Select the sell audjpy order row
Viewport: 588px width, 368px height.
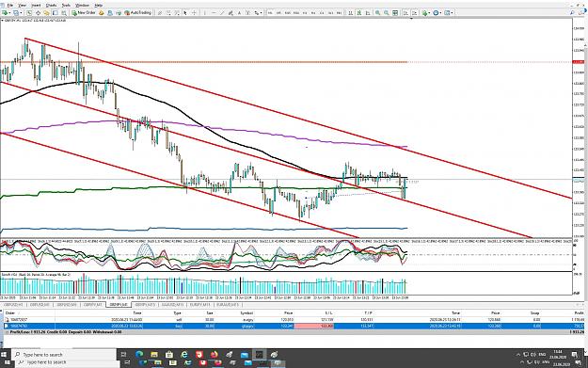[294, 320]
